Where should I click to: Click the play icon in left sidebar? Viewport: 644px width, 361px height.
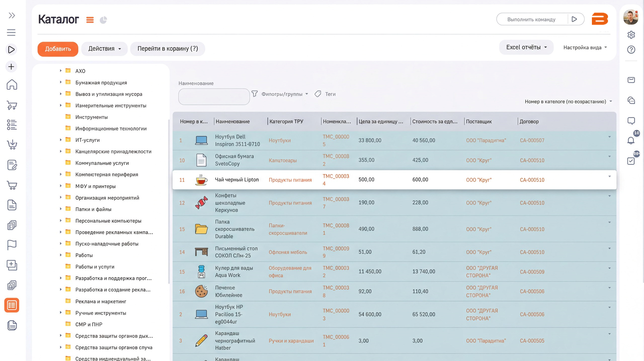pyautogui.click(x=11, y=49)
